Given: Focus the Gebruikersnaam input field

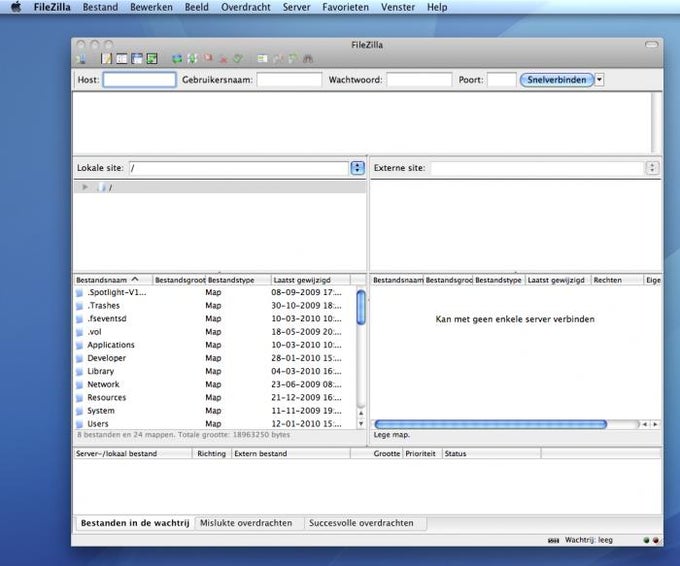Looking at the screenshot, I should click(289, 80).
